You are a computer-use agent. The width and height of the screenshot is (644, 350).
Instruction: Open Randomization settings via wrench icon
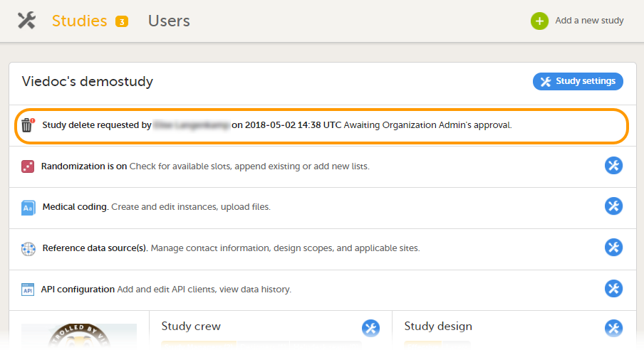pyautogui.click(x=613, y=166)
